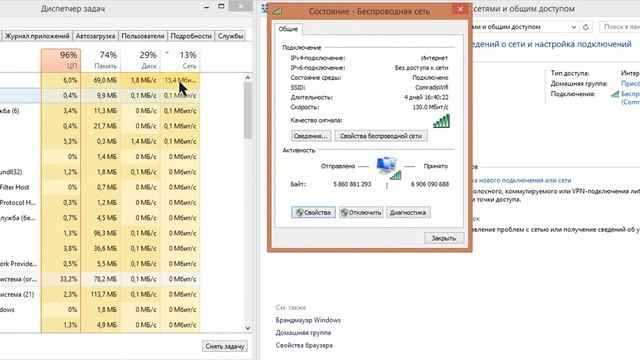Image resolution: width=640 pixels, height=360 pixels.
Task: Sort processes by Диск column header
Action: coord(140,60)
